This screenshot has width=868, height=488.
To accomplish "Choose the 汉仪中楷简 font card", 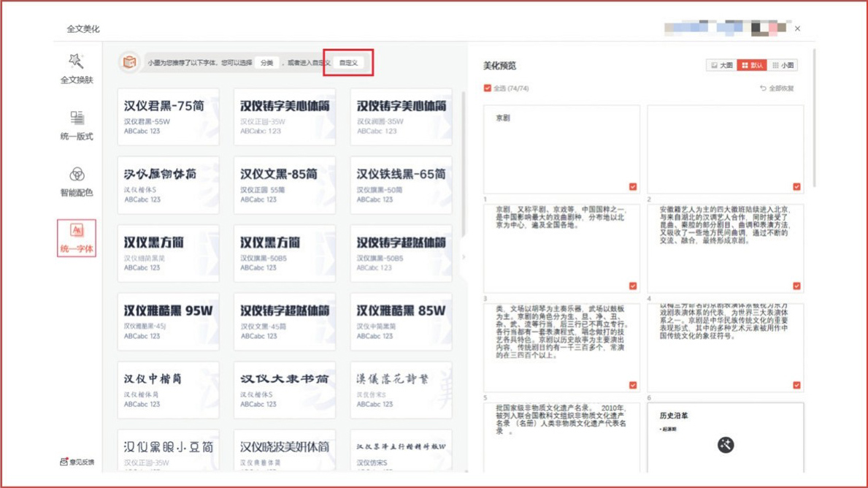I will [x=169, y=390].
